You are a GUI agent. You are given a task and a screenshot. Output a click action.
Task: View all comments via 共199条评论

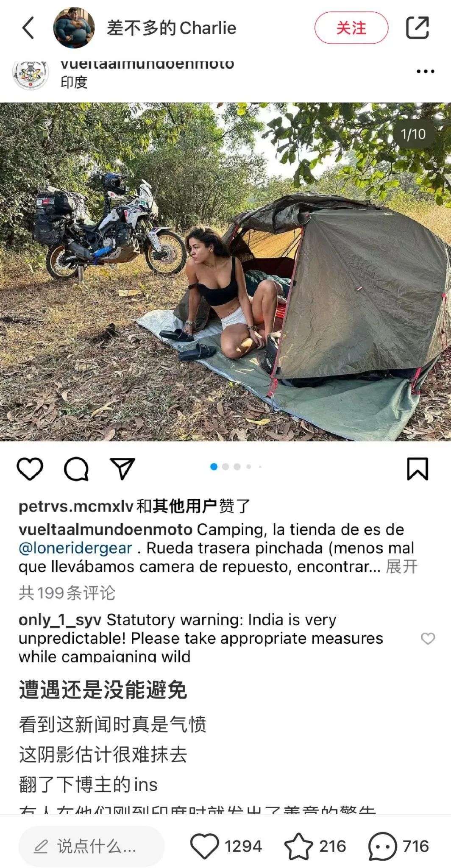tap(67, 593)
